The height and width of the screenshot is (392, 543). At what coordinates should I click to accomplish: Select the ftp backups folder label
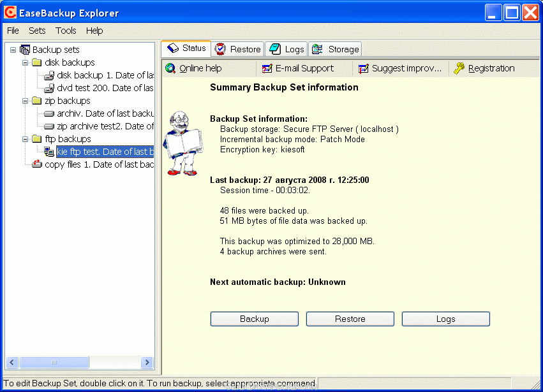point(68,139)
